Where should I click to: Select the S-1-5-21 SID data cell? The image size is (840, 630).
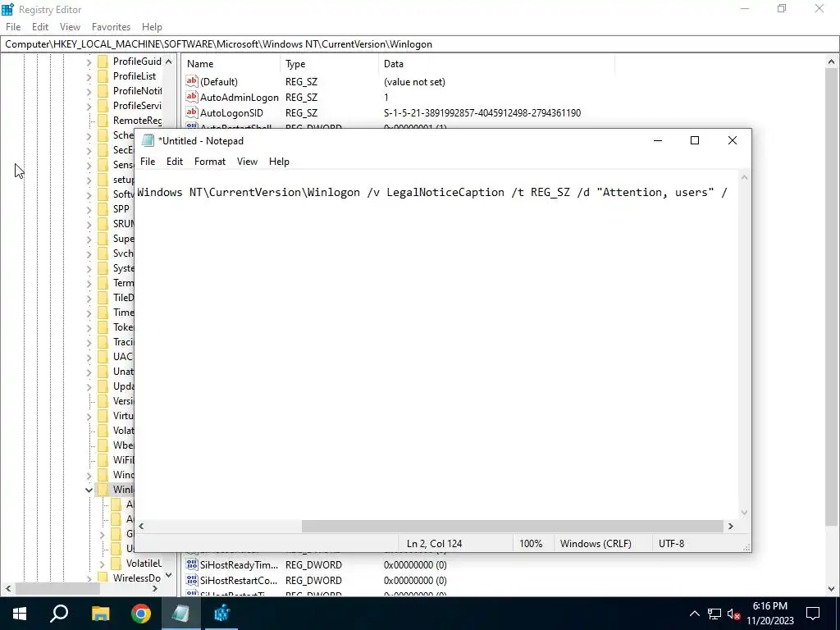click(x=482, y=112)
